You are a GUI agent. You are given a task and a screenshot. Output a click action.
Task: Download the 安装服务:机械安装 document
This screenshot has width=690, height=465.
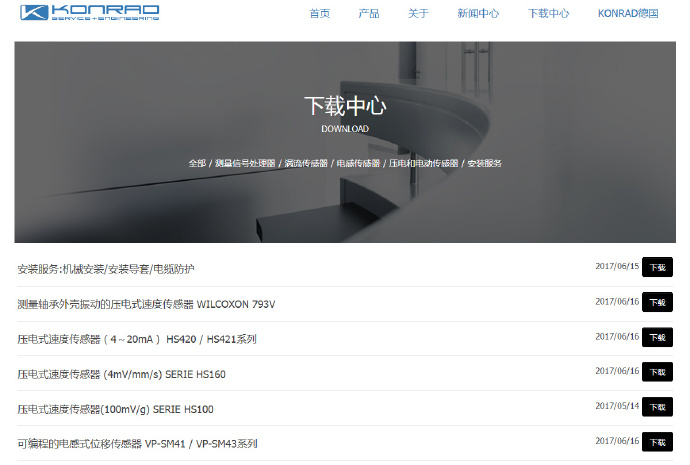(657, 267)
